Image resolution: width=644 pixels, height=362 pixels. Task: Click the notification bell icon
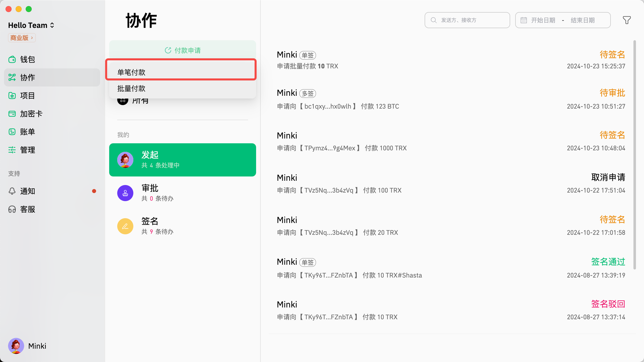[12, 191]
